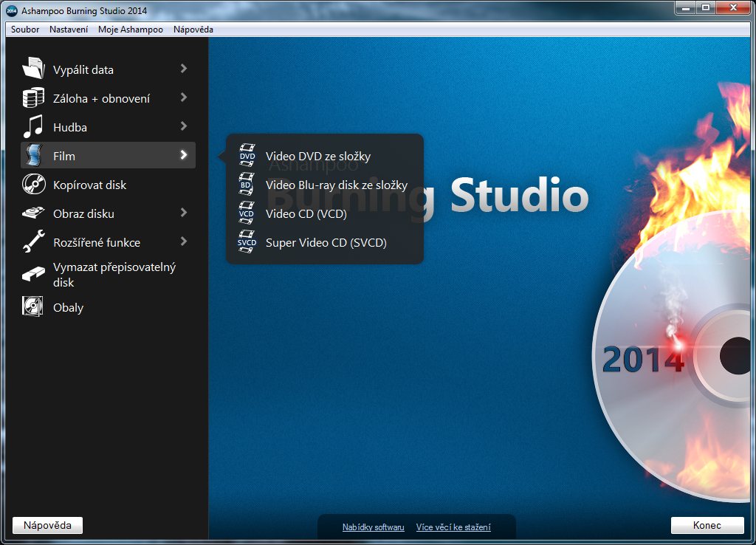Viewport: 756px width, 545px height.
Task: Open the Více věcí ke stažení link
Action: (x=453, y=527)
